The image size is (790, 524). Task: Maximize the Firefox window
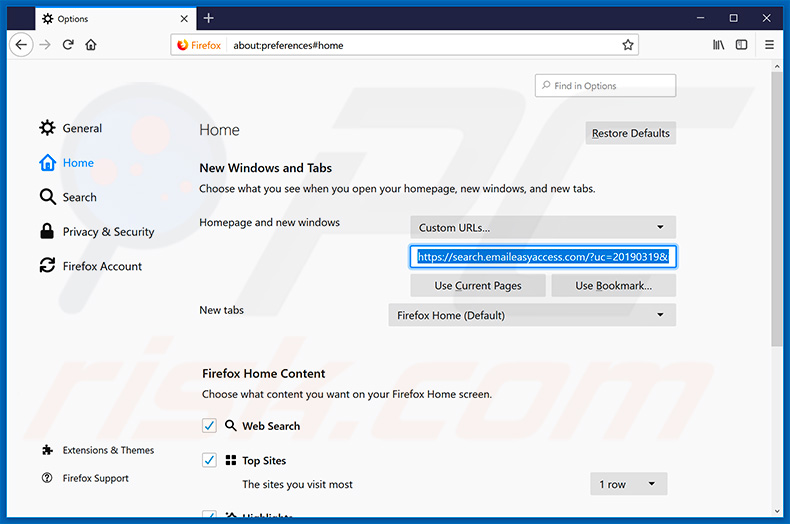(x=734, y=18)
